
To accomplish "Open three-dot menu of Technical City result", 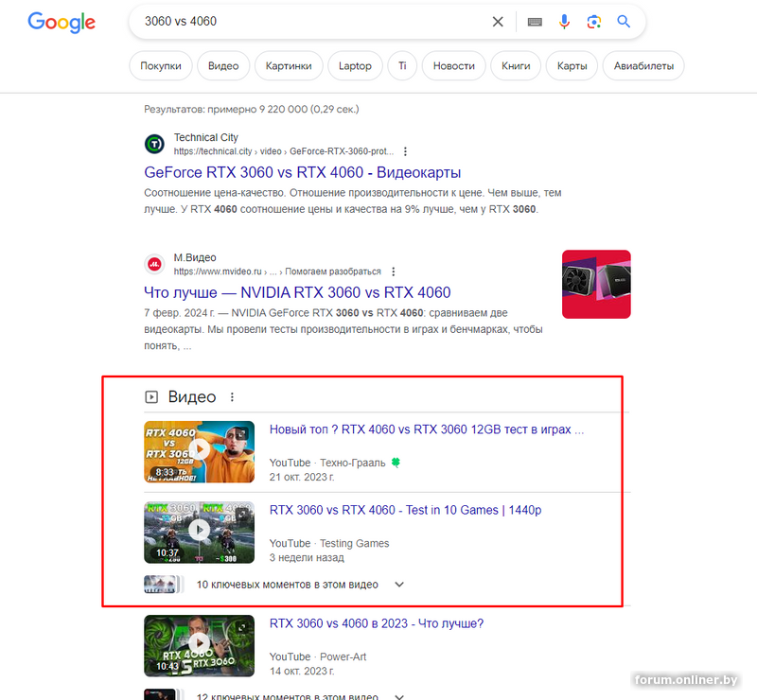I will pos(405,151).
